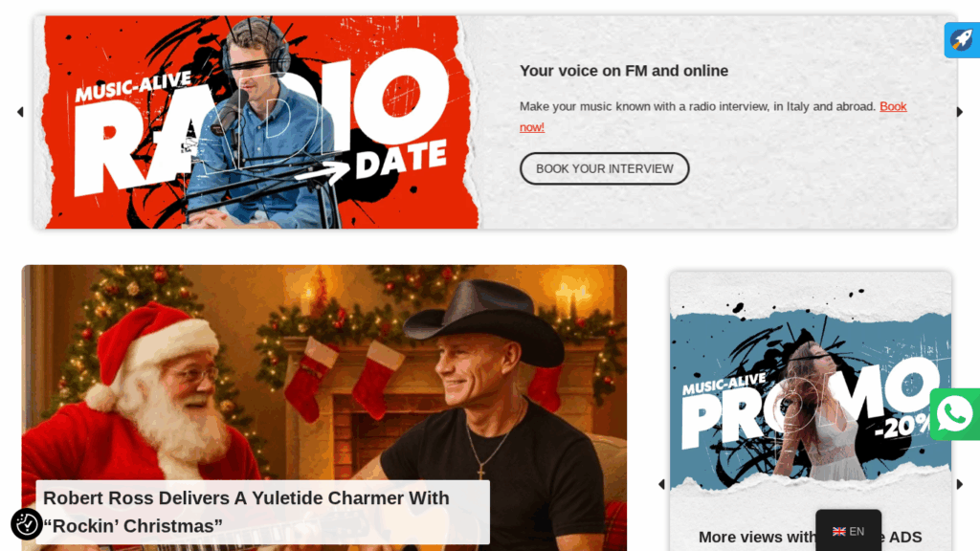Show next slide in Promo sidebar carousel

click(960, 484)
